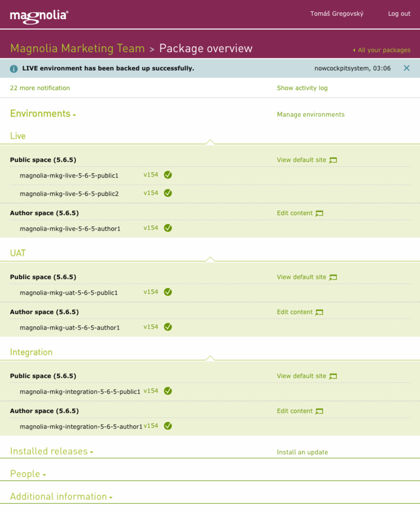View 22 more notifications

point(40,88)
